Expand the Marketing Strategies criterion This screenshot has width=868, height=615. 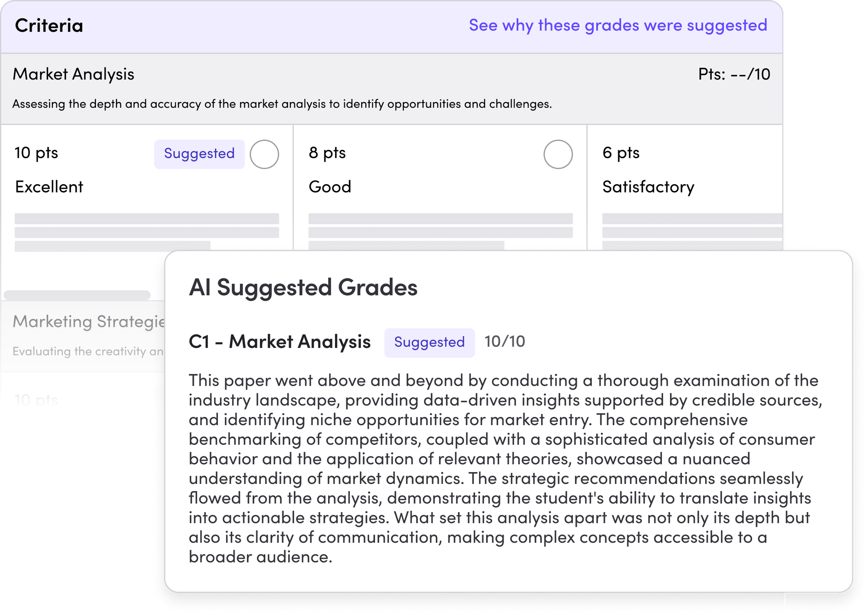point(87,322)
